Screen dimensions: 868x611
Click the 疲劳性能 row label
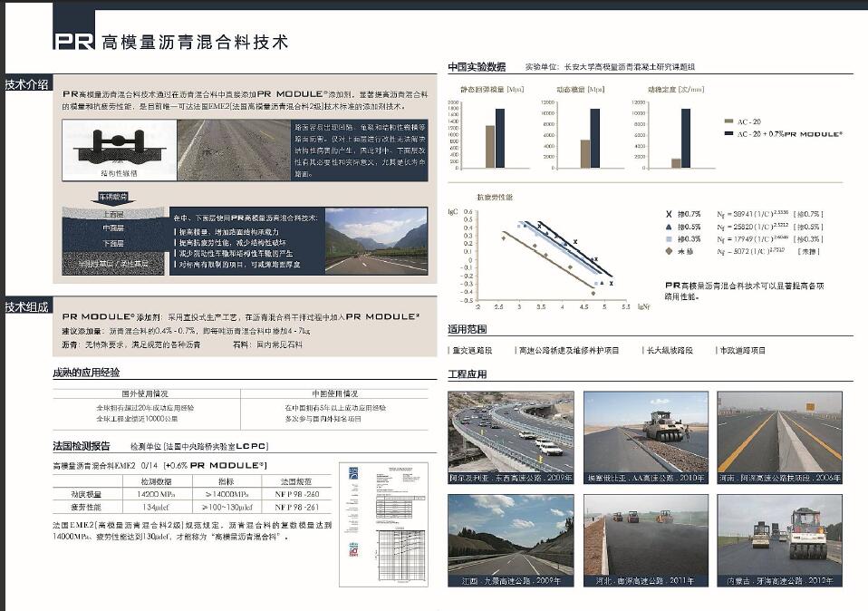86,508
